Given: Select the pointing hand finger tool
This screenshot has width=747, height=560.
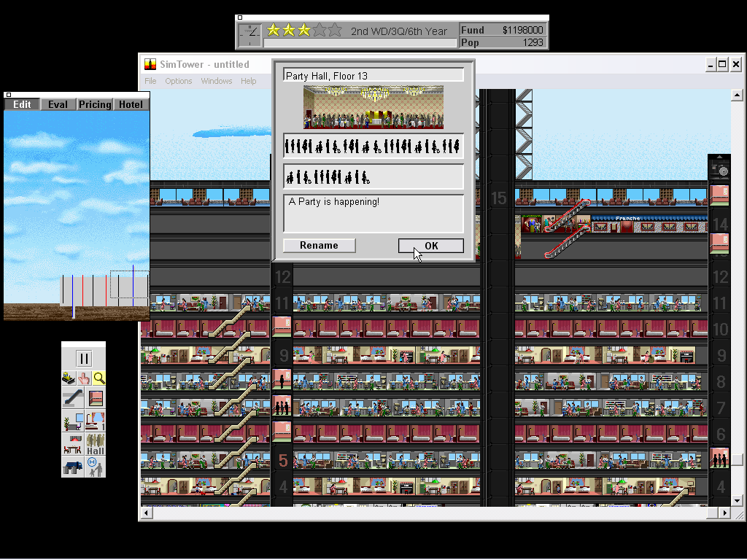Looking at the screenshot, I should tap(84, 378).
